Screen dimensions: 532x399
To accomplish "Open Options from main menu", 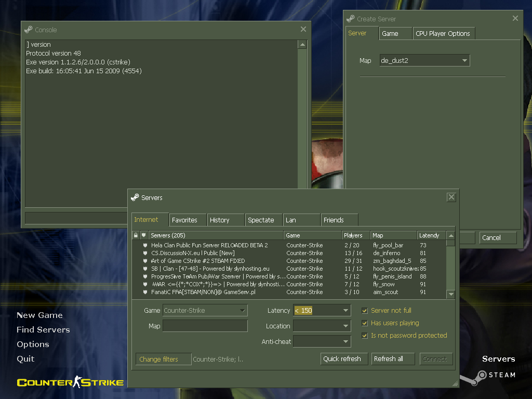I will pos(33,344).
